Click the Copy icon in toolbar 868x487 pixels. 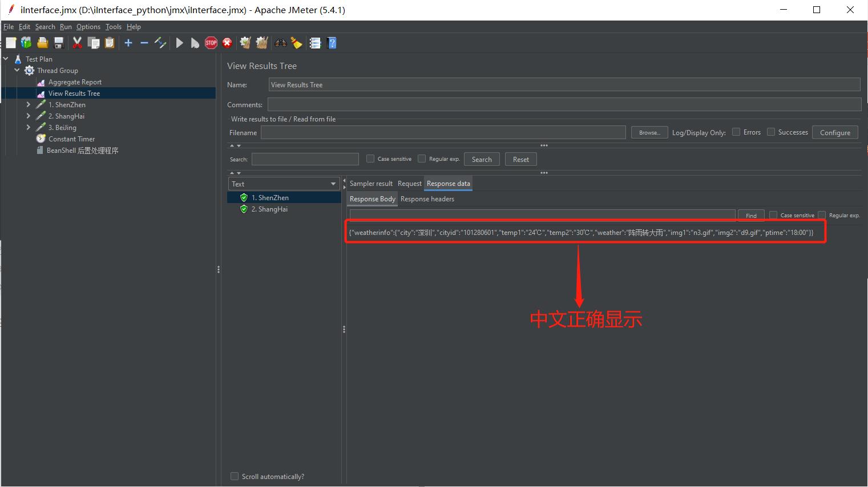click(94, 43)
